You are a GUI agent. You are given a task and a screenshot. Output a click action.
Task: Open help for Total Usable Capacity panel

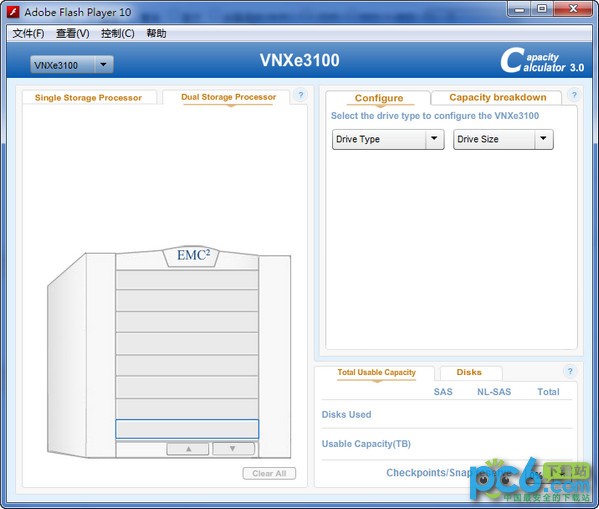click(x=570, y=371)
